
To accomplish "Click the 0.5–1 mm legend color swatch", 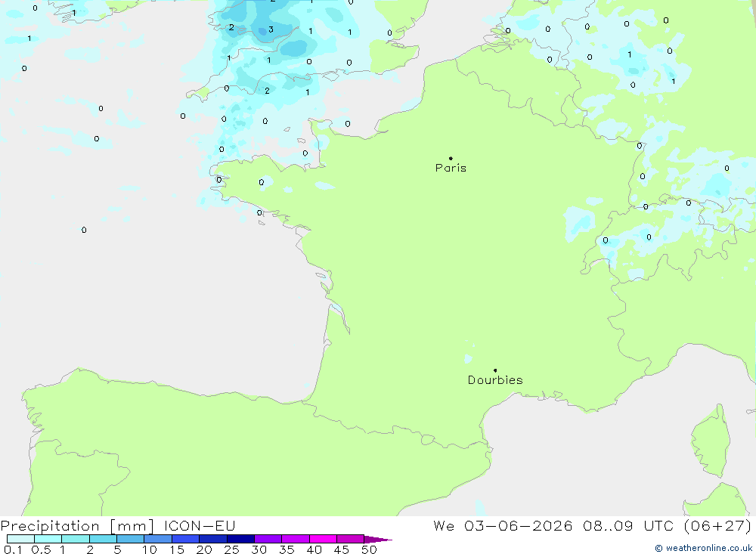I will coord(48,539).
